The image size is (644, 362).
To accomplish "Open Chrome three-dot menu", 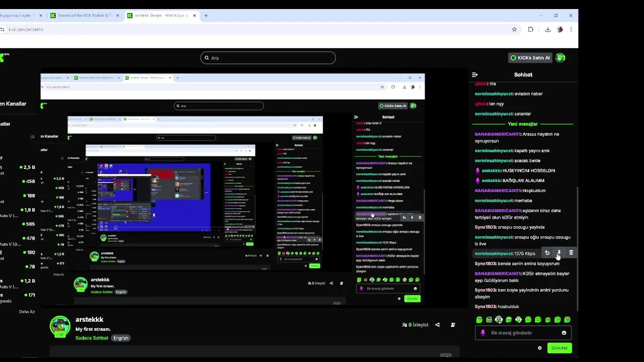I will point(571,30).
